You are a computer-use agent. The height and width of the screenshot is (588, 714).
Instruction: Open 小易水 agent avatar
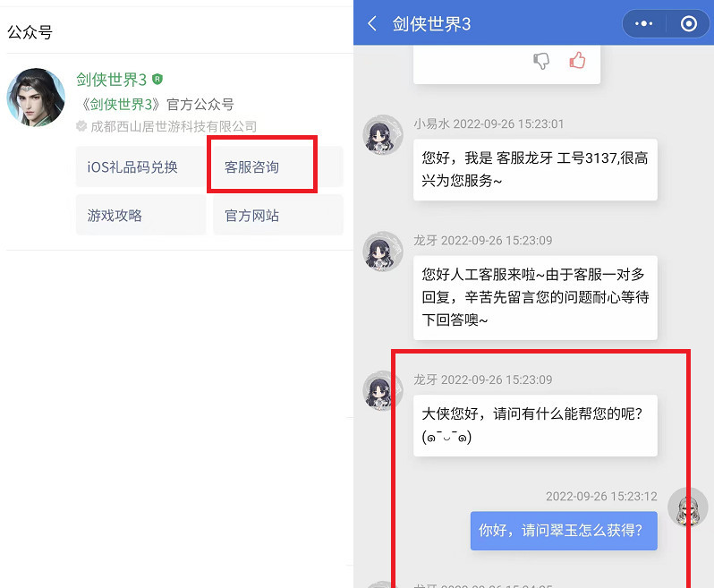pos(383,134)
